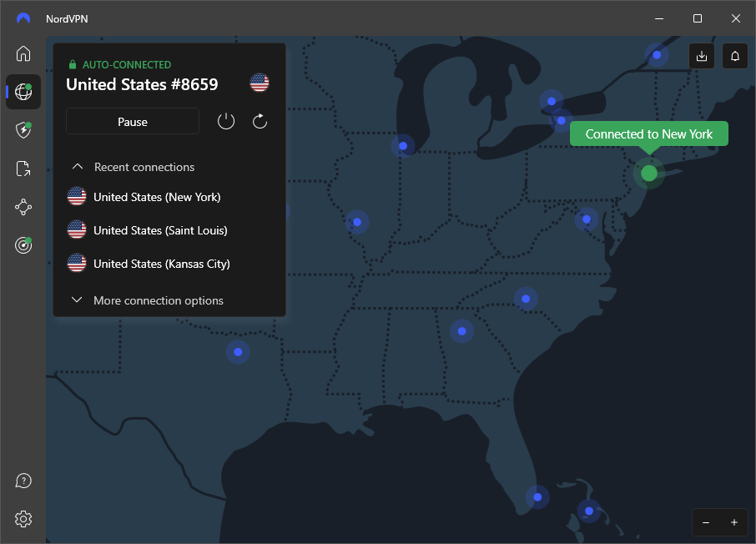Select the Buffalo server dot on map

pos(561,121)
